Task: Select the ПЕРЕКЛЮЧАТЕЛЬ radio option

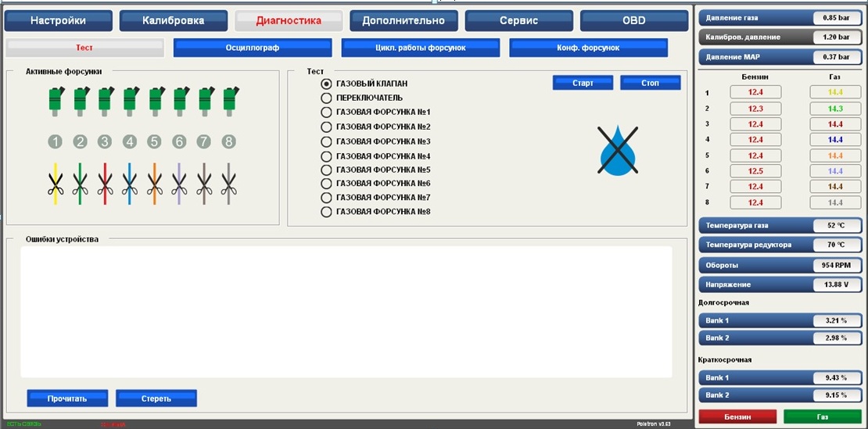Action: [327, 98]
